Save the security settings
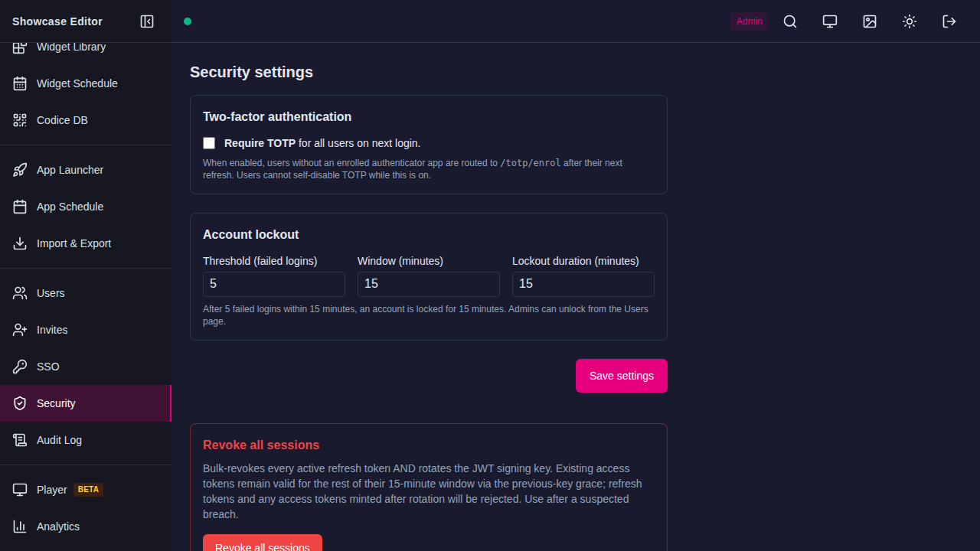The image size is (980, 551). pos(622,376)
